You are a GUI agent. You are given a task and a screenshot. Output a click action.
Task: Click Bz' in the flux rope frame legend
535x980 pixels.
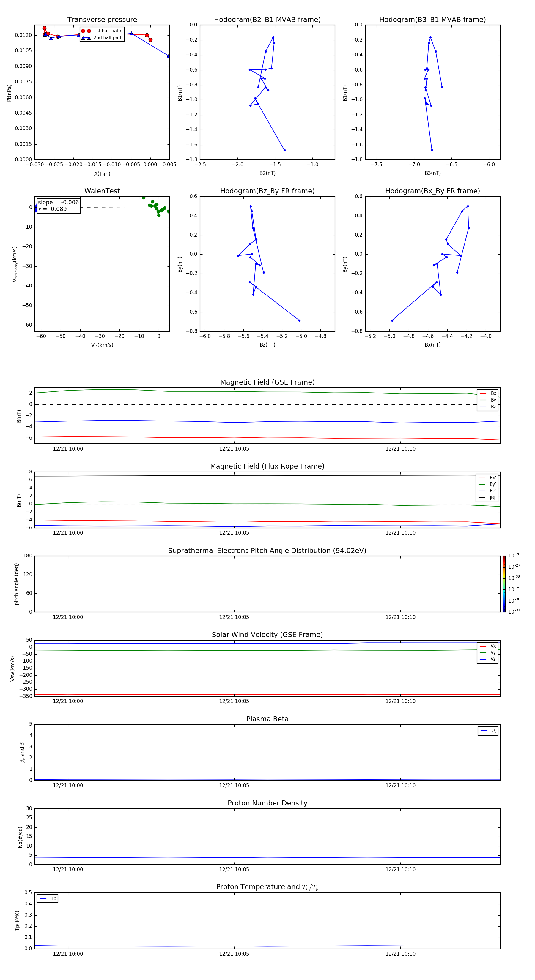(x=487, y=491)
